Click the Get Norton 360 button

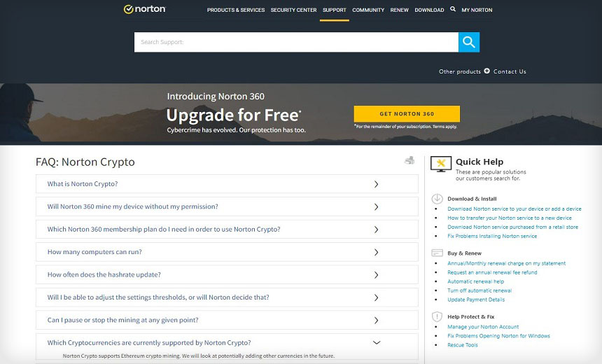coord(407,113)
